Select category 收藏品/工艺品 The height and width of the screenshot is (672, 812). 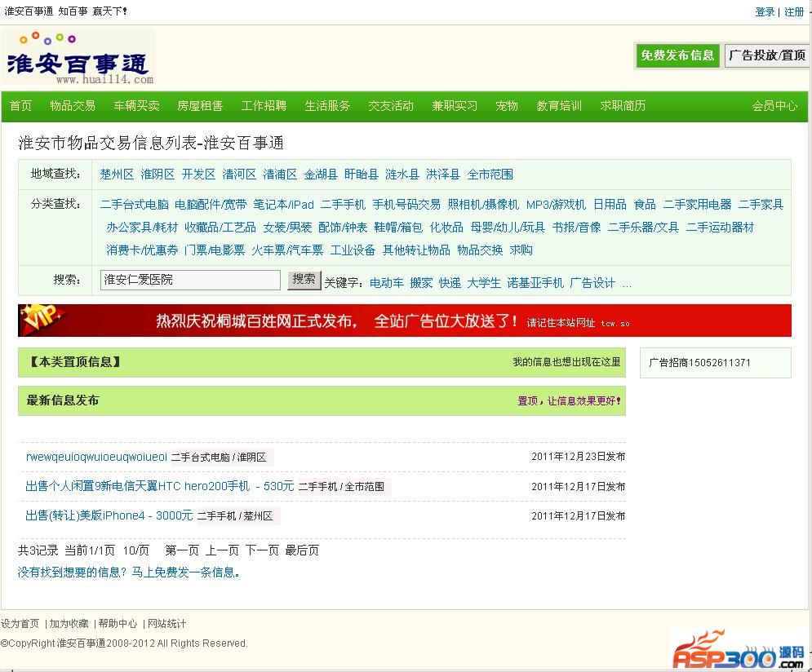220,228
